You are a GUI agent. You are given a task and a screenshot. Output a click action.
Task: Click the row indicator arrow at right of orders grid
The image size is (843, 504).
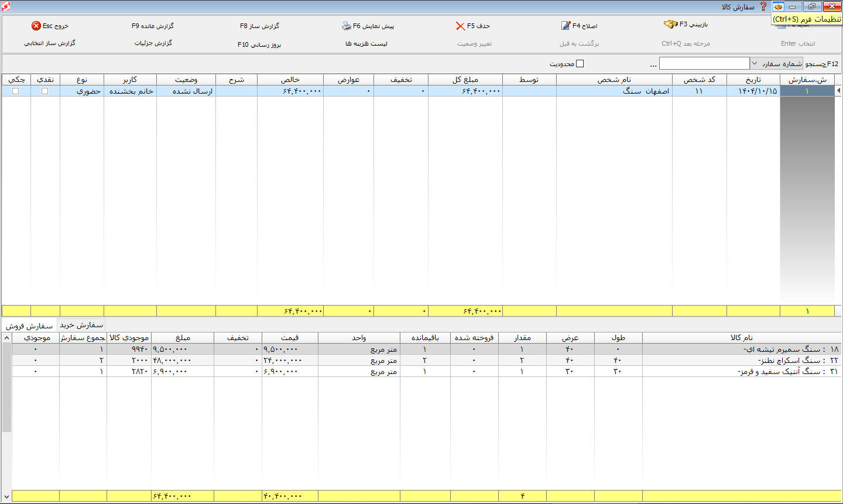tap(838, 91)
